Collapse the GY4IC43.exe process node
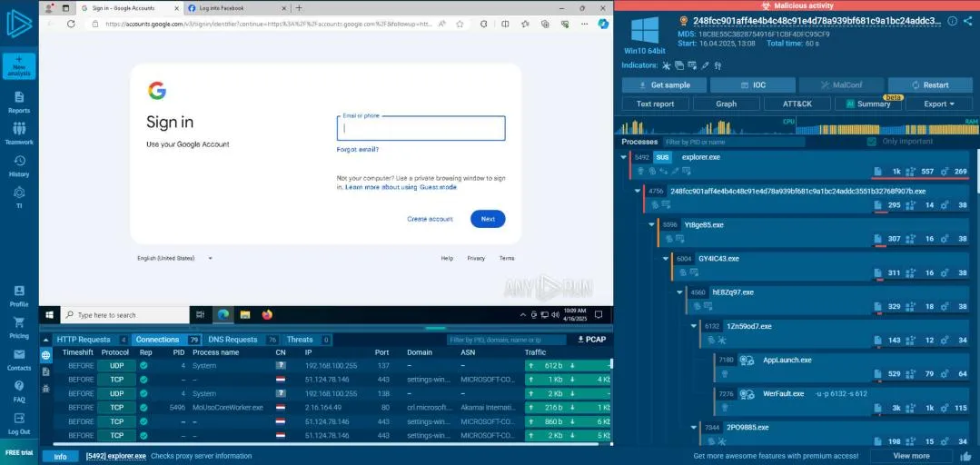The width and height of the screenshot is (980, 465). pos(666,259)
